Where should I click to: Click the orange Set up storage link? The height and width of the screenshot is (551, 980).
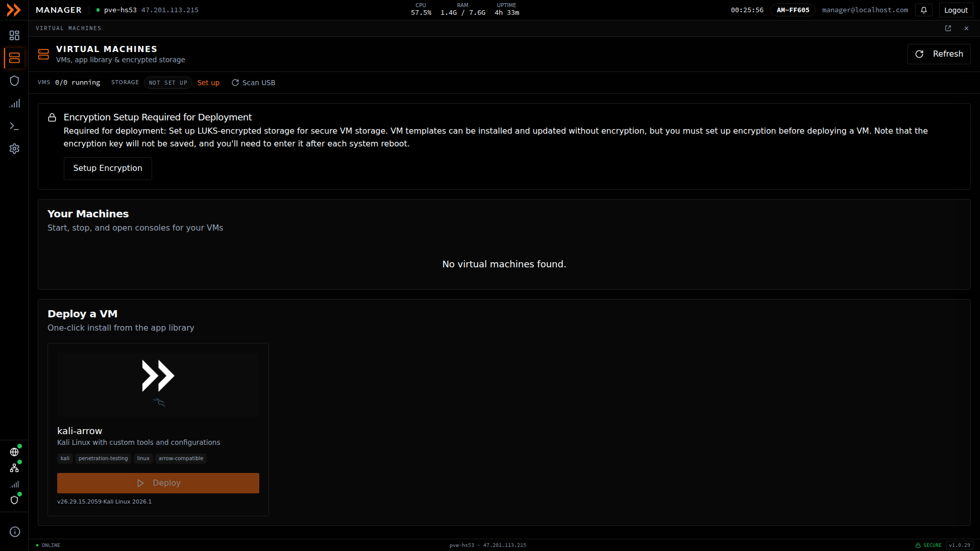click(208, 83)
